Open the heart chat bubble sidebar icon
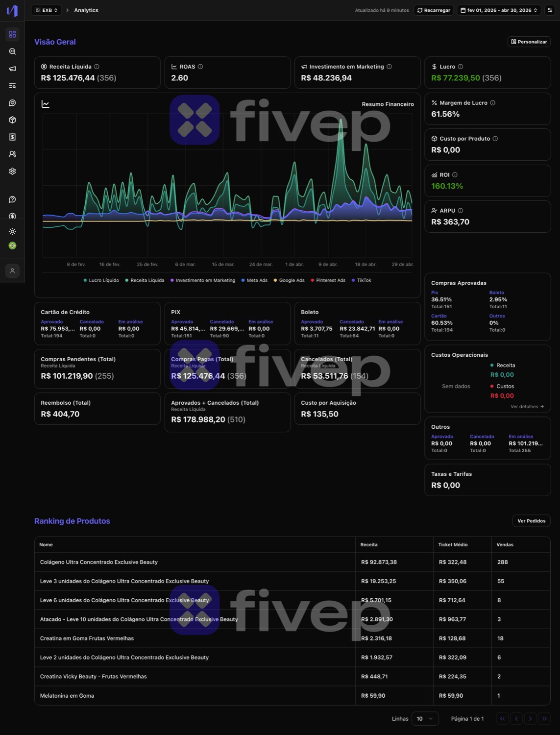Image resolution: width=560 pixels, height=735 pixels. pos(12,103)
